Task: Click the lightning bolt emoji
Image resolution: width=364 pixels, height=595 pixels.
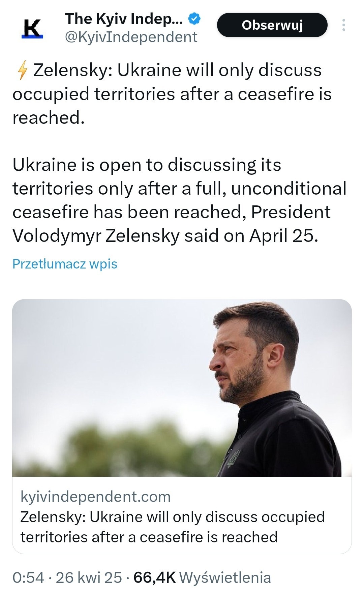Action: tap(22, 71)
